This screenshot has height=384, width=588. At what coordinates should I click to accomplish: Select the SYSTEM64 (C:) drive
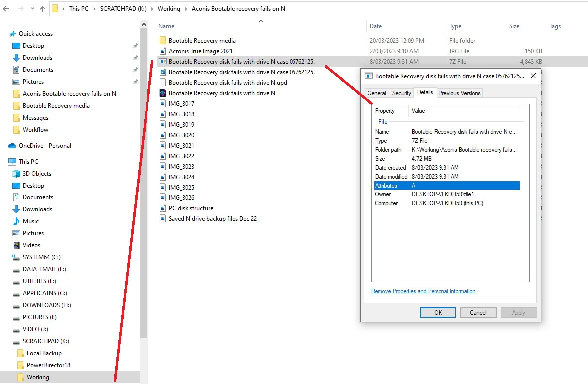click(41, 257)
